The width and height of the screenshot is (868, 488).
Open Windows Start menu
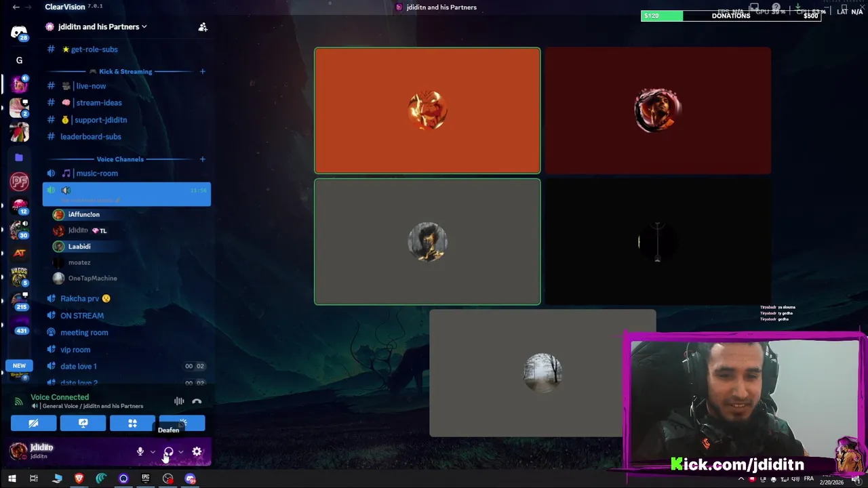point(12,479)
